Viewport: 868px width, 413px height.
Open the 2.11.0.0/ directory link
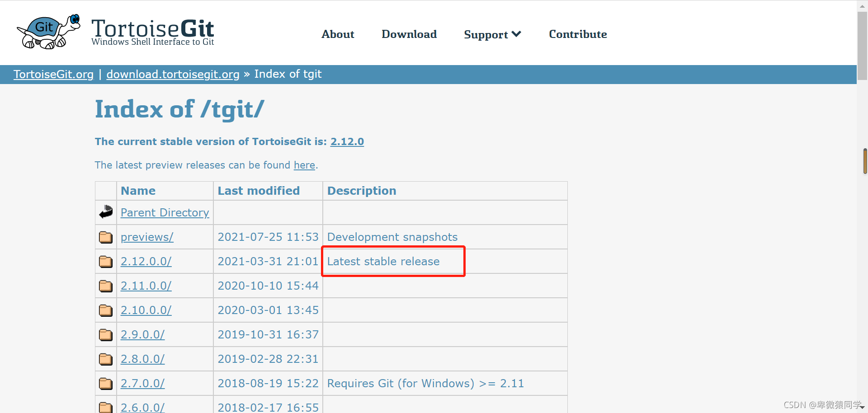pos(146,286)
